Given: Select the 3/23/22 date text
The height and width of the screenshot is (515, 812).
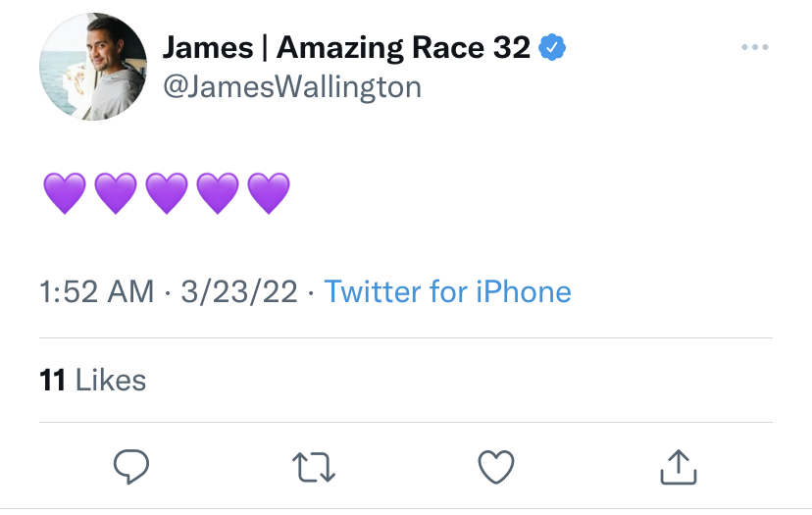Looking at the screenshot, I should [x=239, y=291].
